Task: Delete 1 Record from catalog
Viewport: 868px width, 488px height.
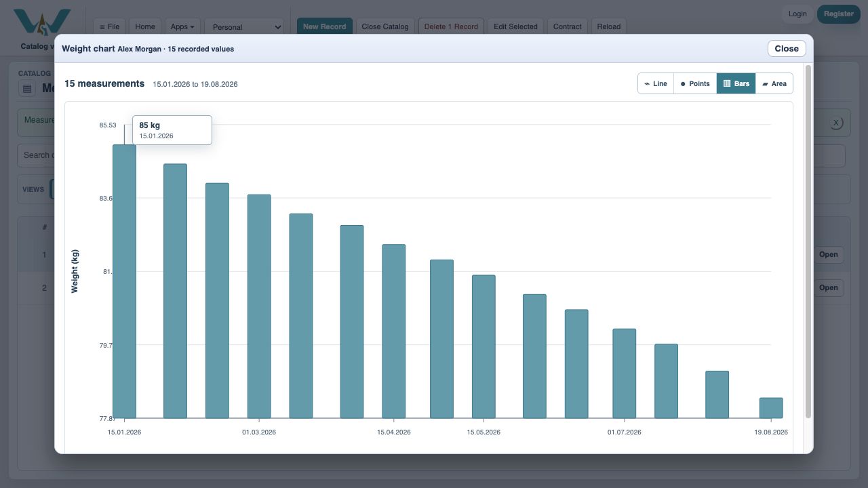Action: pos(451,26)
